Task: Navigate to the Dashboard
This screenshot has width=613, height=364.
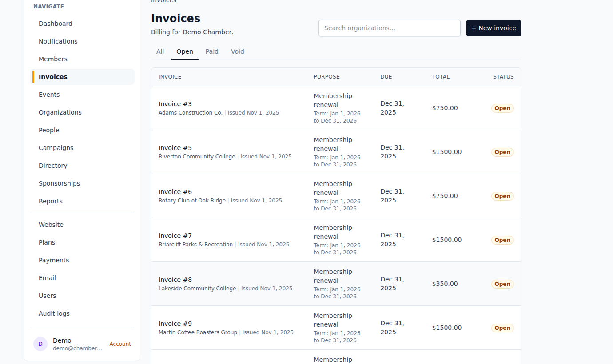Action: 55,23
